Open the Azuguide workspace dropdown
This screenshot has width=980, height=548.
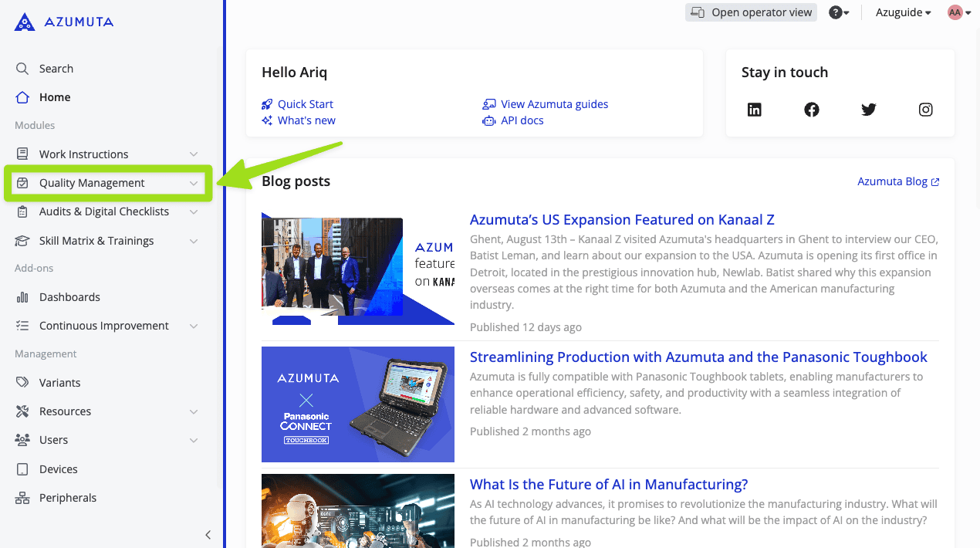[x=903, y=12]
